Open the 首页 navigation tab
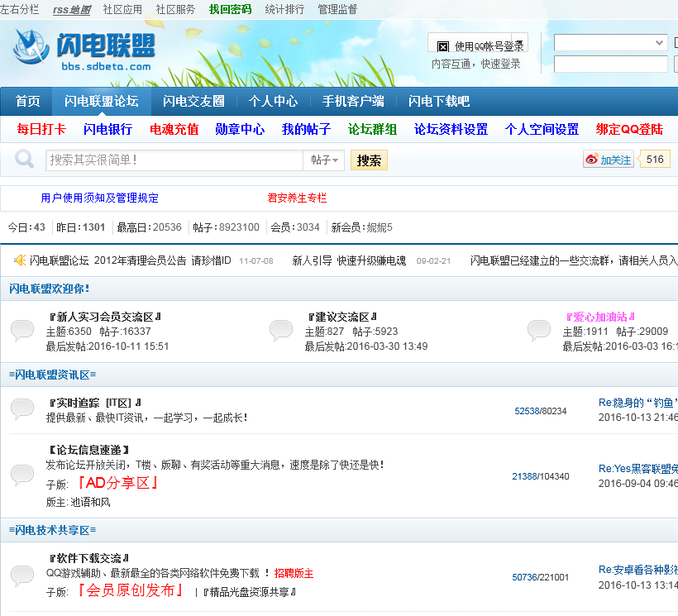This screenshot has height=616, width=678. click(27, 101)
